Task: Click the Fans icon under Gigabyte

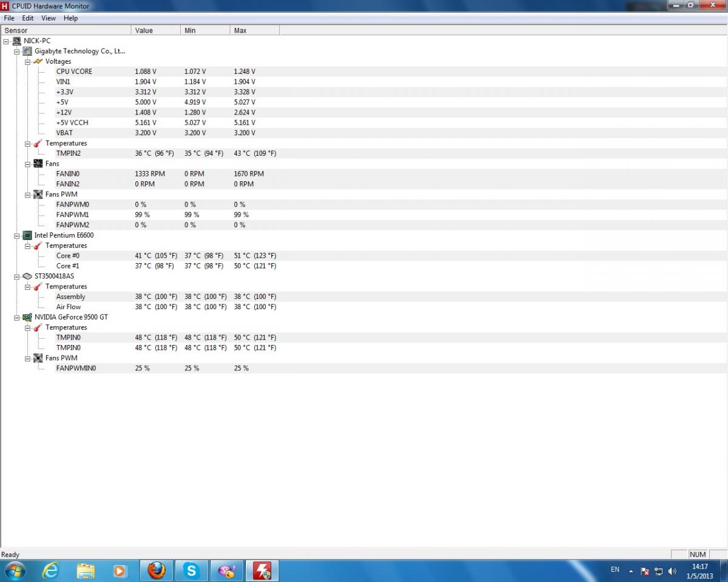Action: 38,164
